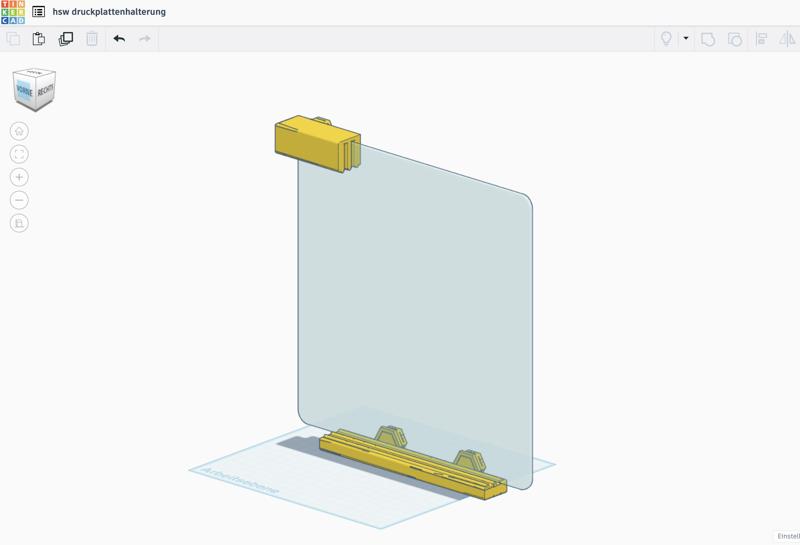800x545 pixels.
Task: Zoom in with the plus button
Action: (x=19, y=177)
